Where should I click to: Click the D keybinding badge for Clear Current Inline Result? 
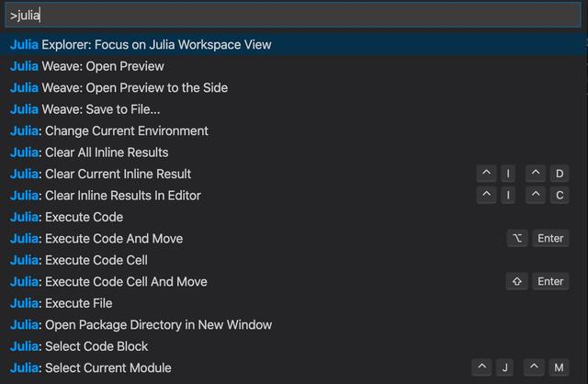click(x=560, y=175)
